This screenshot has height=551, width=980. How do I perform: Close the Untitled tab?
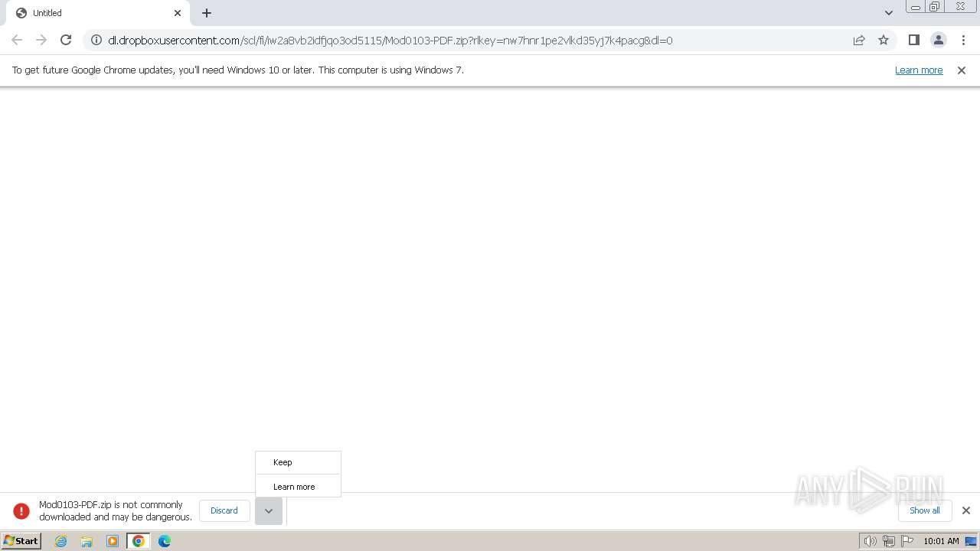(178, 13)
